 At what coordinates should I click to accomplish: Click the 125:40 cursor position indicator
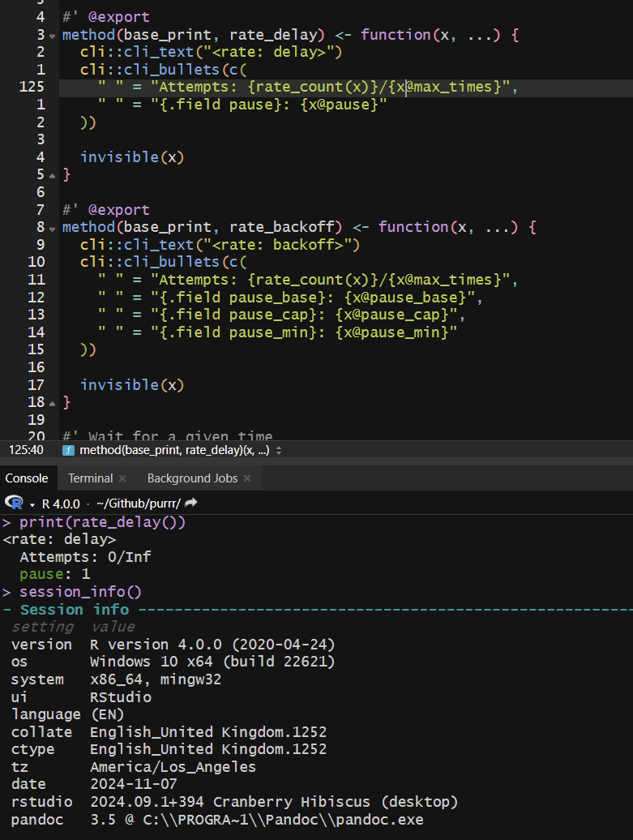click(26, 449)
